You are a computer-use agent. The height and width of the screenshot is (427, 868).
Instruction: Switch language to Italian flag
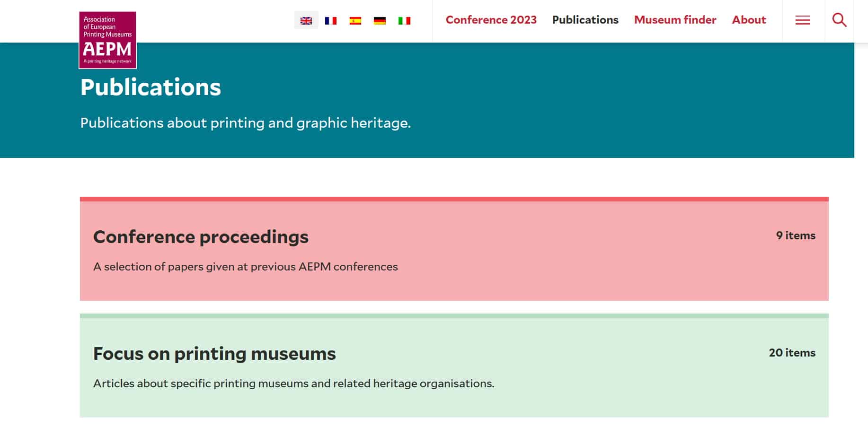point(404,20)
